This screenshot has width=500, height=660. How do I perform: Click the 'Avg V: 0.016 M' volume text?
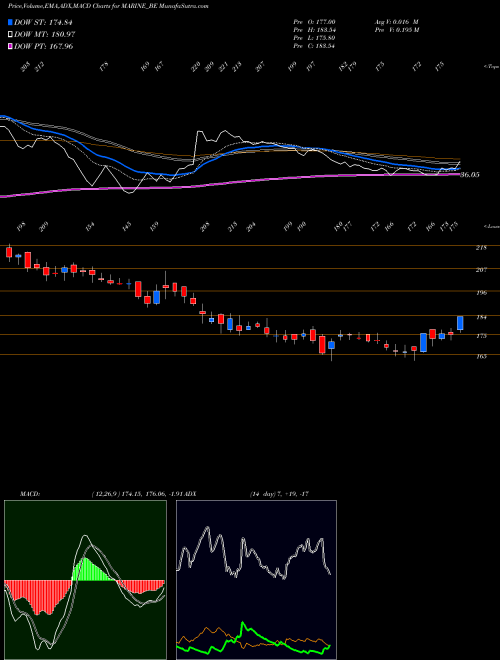click(x=396, y=21)
